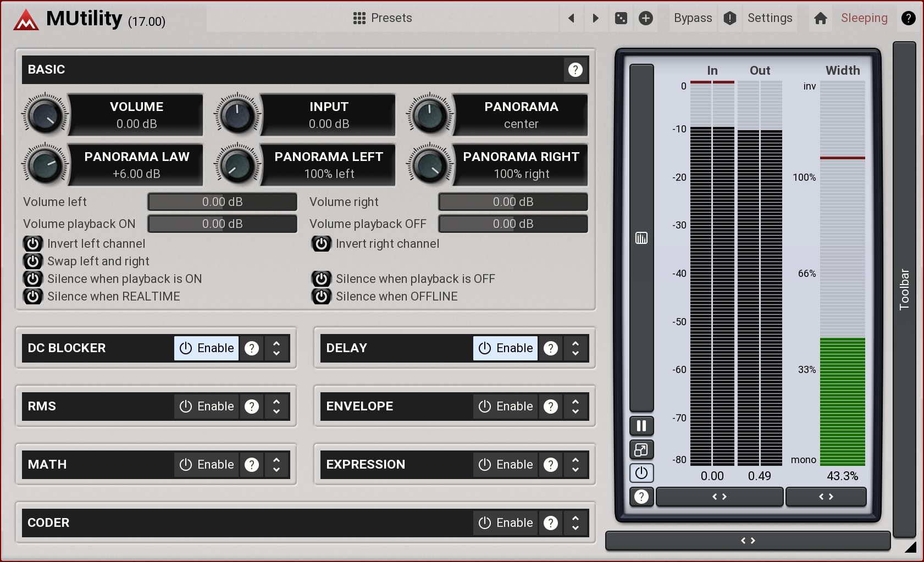Viewport: 924px width, 562px height.
Task: Enable the ENVELOPE section
Action: (x=506, y=407)
